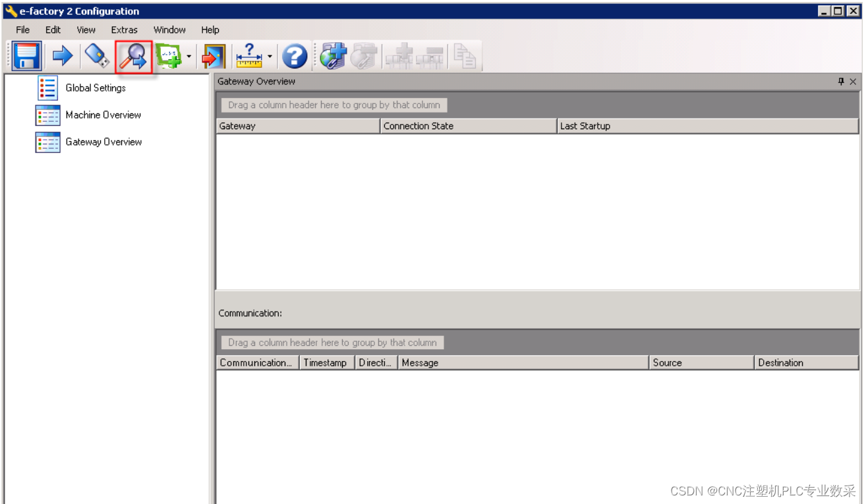The width and height of the screenshot is (866, 504).
Task: Click the blue right arrow toolbar icon
Action: coord(63,56)
